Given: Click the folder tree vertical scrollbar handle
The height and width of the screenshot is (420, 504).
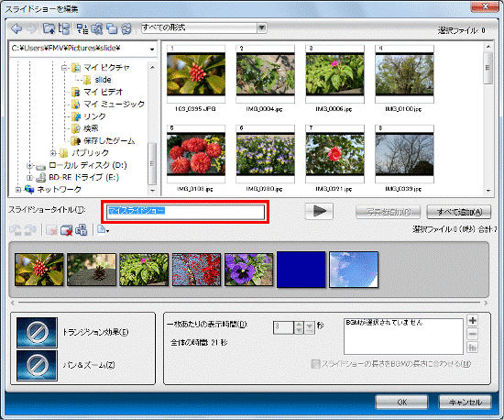Looking at the screenshot, I should pos(152,163).
